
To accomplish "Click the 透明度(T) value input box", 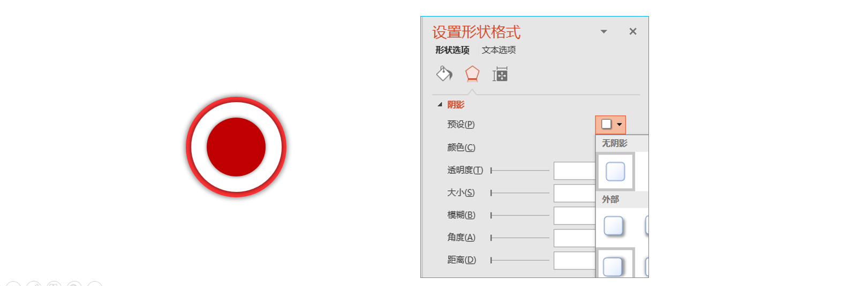I will [x=575, y=171].
